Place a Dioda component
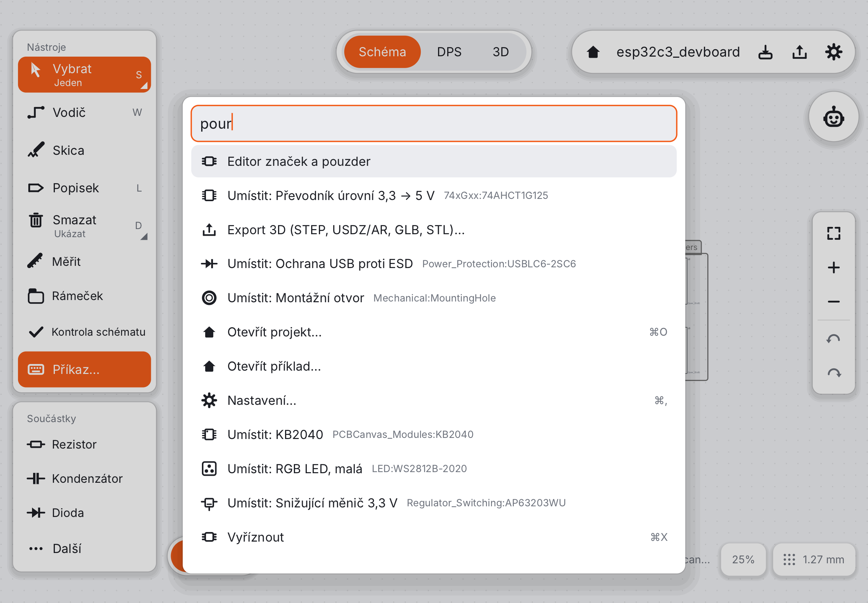Viewport: 868px width, 603px height. [84, 513]
